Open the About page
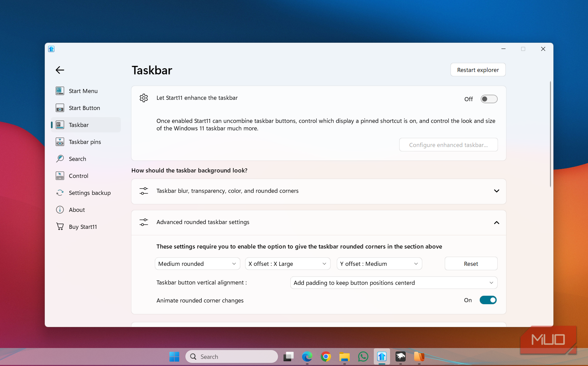The width and height of the screenshot is (588, 366). coord(86,210)
